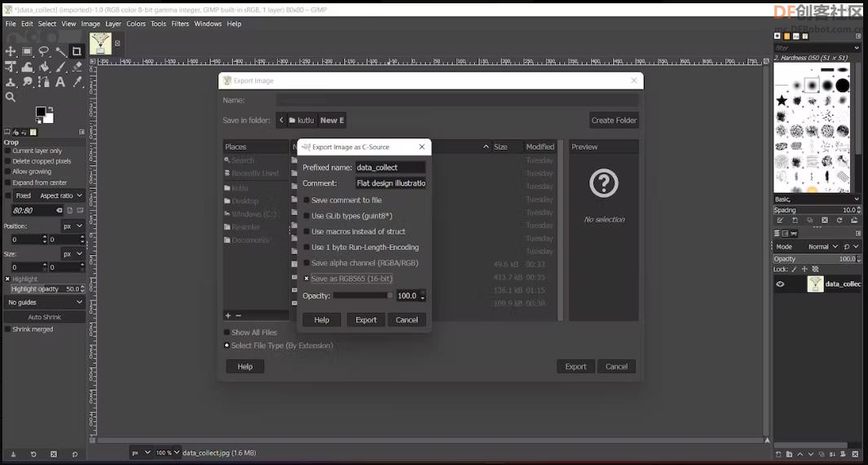Select the Move tool in toolbox
The height and width of the screenshot is (465, 868).
pyautogui.click(x=11, y=51)
